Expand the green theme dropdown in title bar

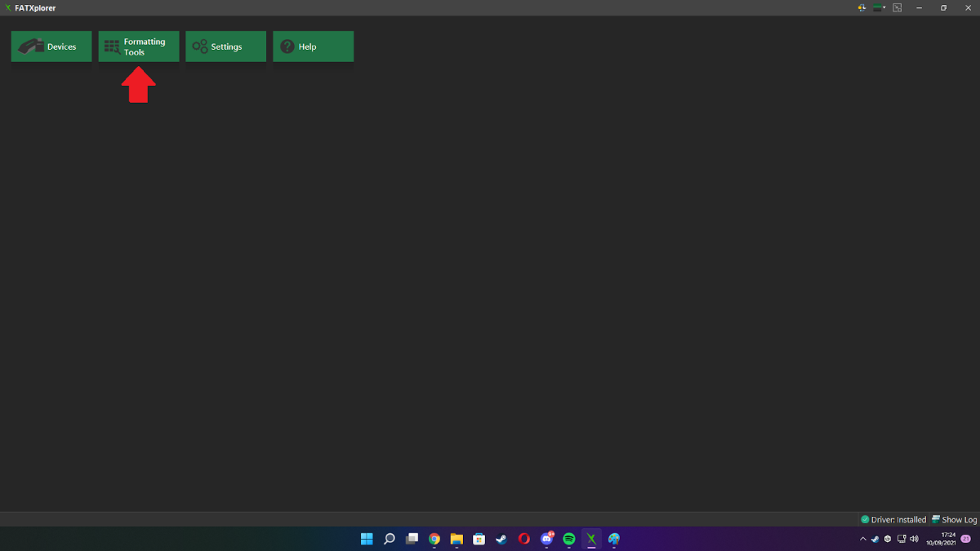pos(880,7)
